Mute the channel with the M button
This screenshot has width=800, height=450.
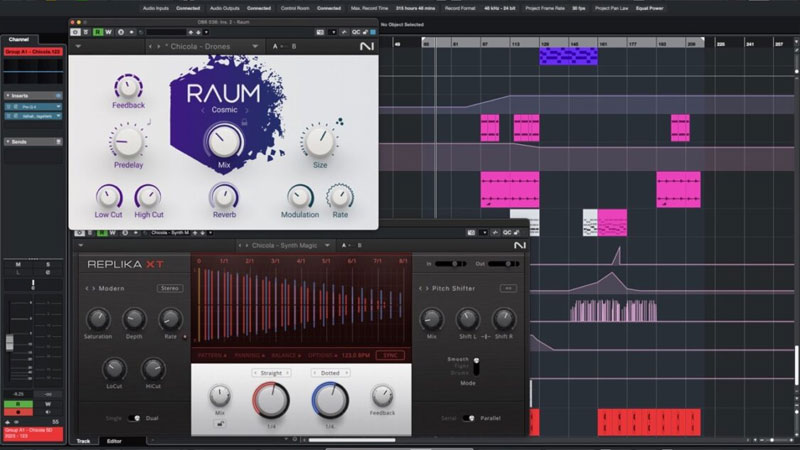[x=18, y=264]
